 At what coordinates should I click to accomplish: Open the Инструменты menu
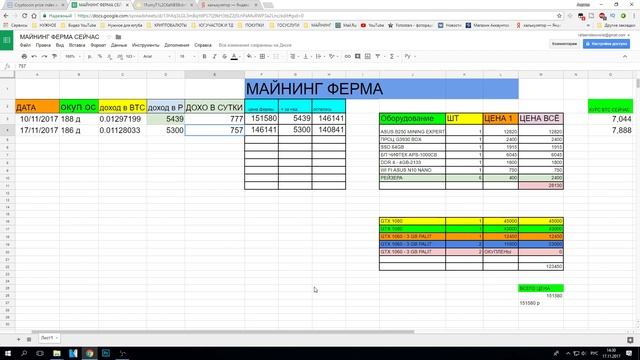[146, 45]
